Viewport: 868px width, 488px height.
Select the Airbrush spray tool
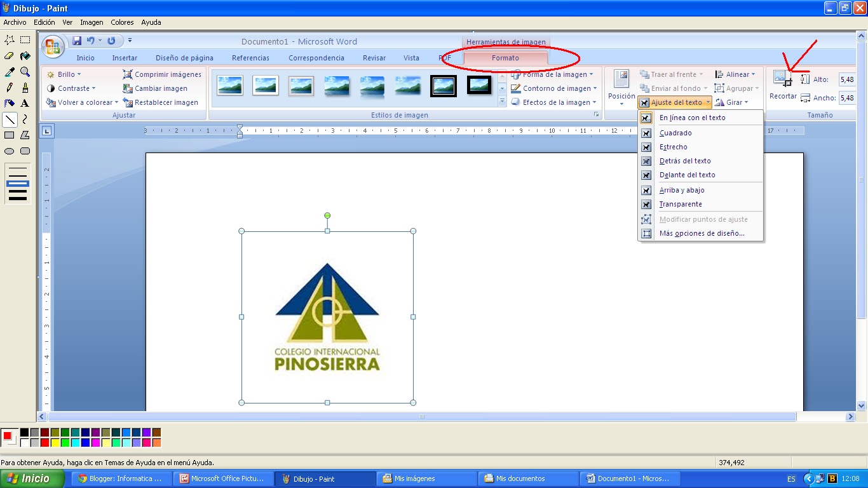tap(10, 103)
